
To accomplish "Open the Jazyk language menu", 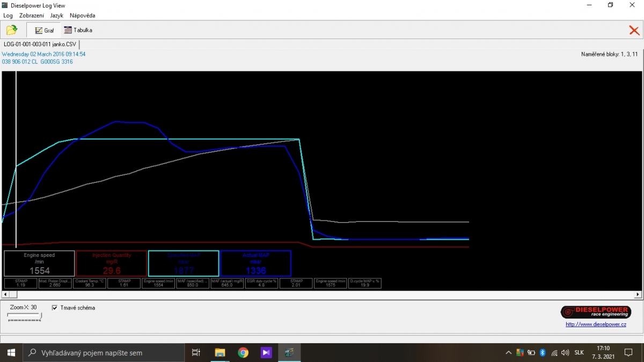I will pyautogui.click(x=57, y=16).
